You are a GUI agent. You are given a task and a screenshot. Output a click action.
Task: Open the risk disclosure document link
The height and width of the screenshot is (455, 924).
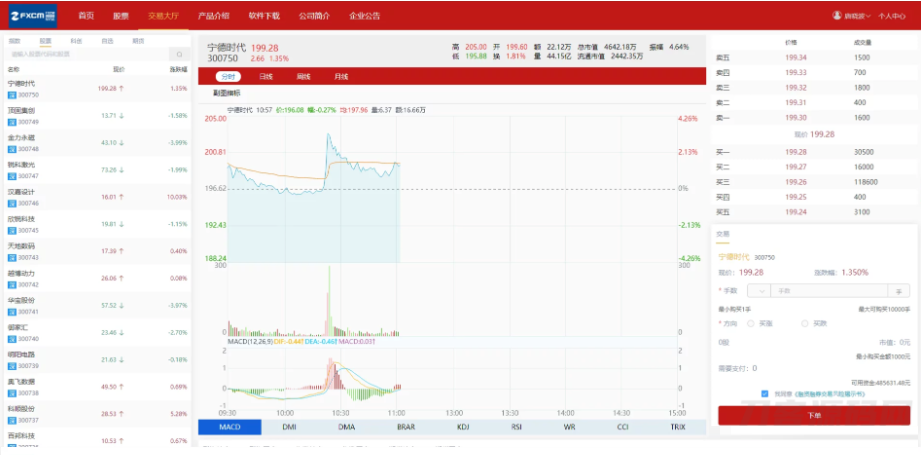point(830,394)
